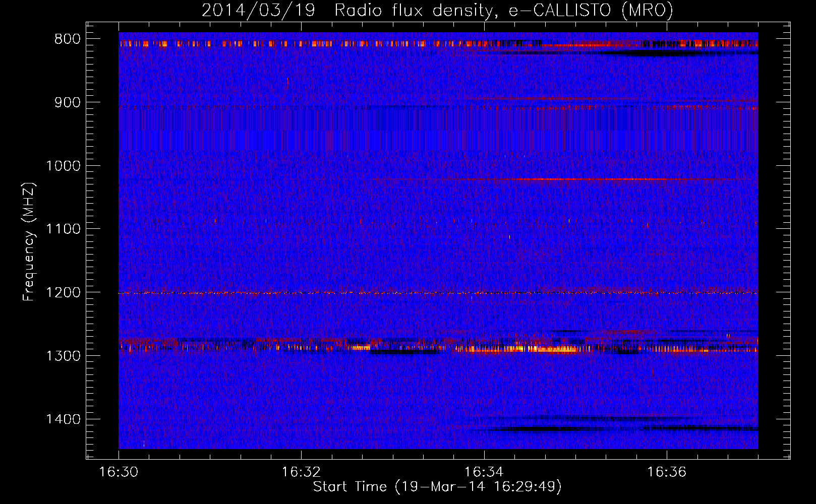
Task: Click the 16:34 time axis label
Action: [x=484, y=472]
